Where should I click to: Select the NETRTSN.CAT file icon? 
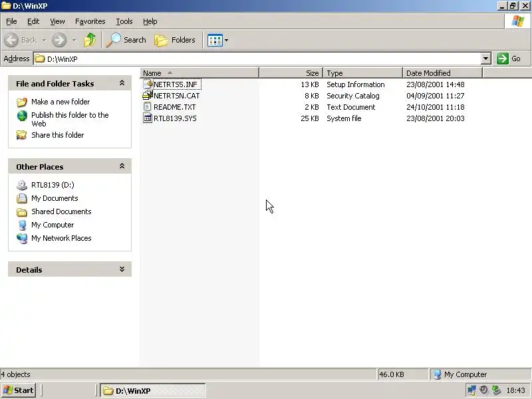148,95
